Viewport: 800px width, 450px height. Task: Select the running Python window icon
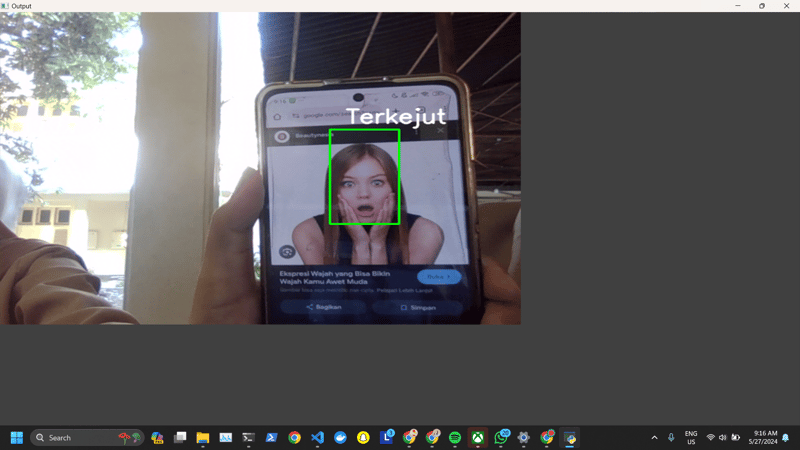[x=570, y=438]
